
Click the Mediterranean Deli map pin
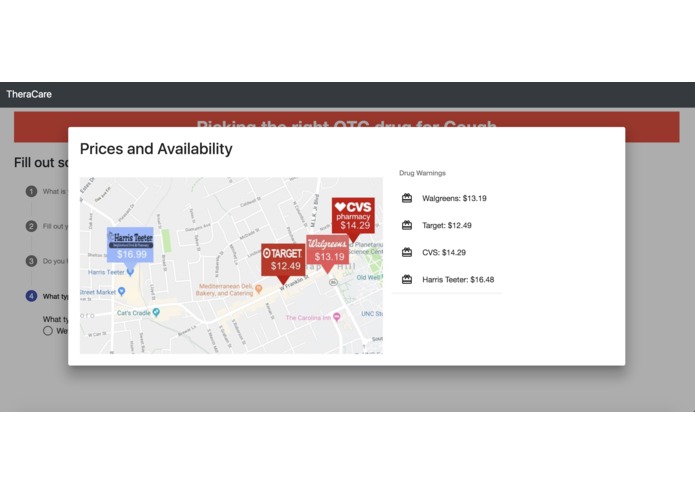(x=259, y=289)
